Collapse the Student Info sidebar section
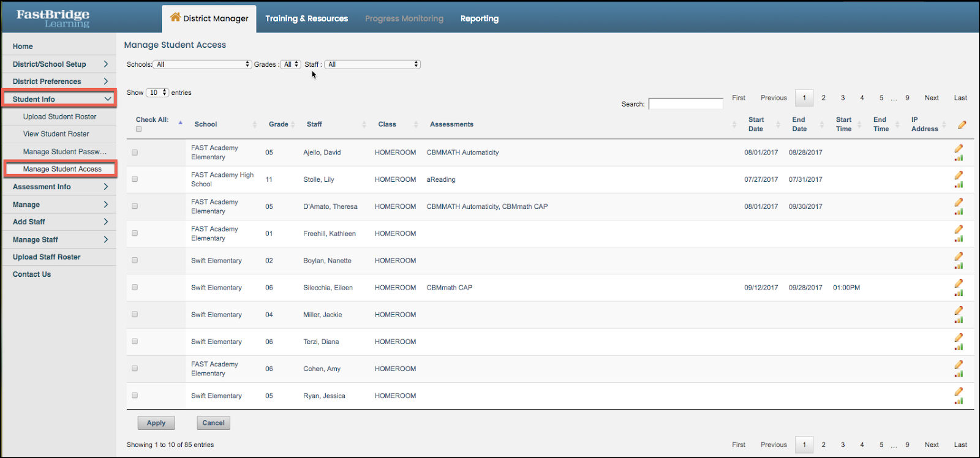This screenshot has height=458, width=980. click(x=59, y=99)
